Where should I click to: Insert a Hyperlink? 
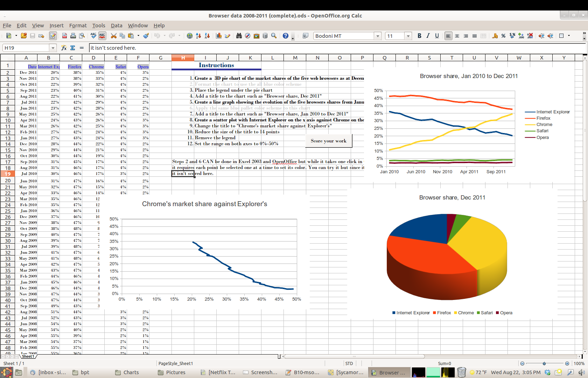point(190,36)
